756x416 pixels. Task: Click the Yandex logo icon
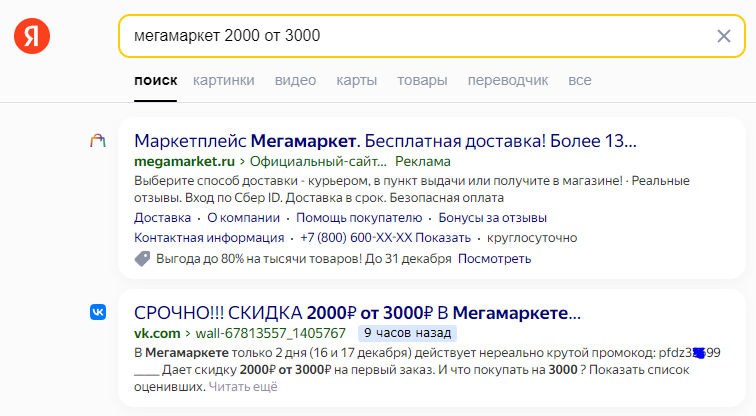(32, 36)
